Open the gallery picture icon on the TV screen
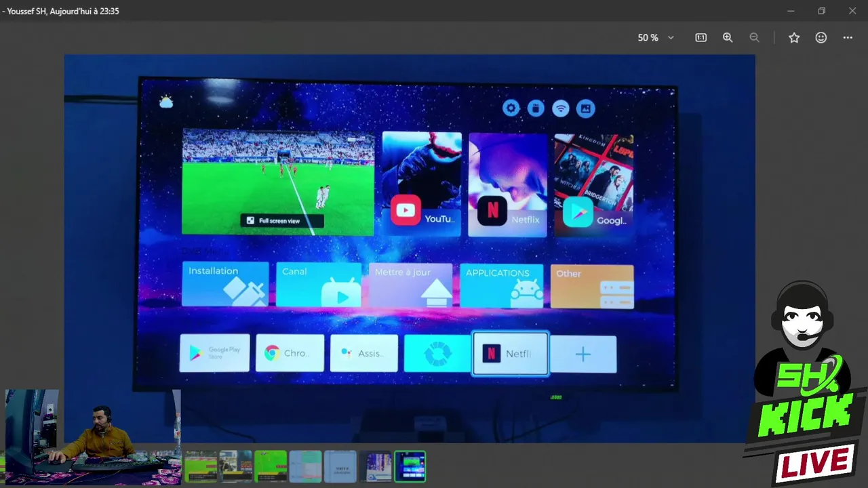Screen dimensions: 868x488 585,108
